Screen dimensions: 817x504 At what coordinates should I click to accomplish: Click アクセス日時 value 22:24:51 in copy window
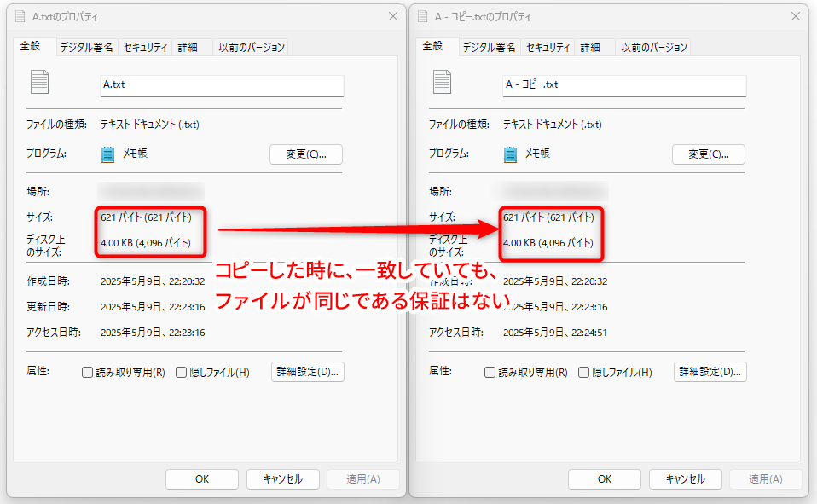point(555,333)
